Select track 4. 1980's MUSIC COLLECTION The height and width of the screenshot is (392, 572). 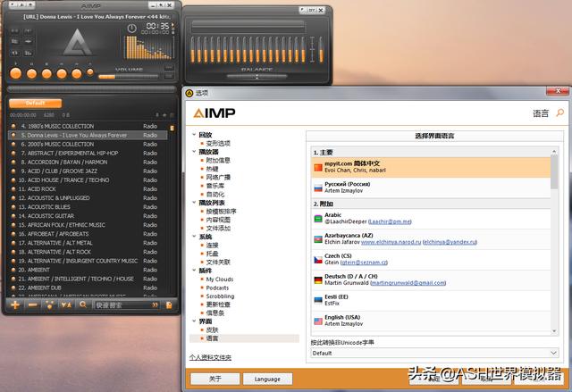[x=88, y=126]
